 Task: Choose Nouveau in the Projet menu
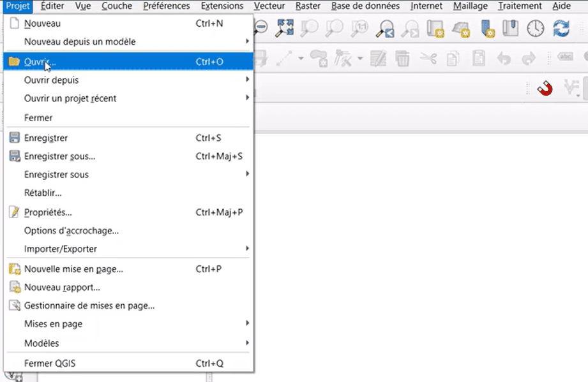(128, 23)
